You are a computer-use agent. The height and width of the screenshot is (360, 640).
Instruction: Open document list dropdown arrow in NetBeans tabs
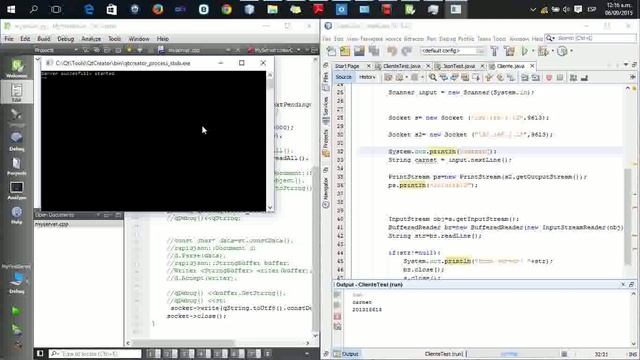click(x=626, y=65)
